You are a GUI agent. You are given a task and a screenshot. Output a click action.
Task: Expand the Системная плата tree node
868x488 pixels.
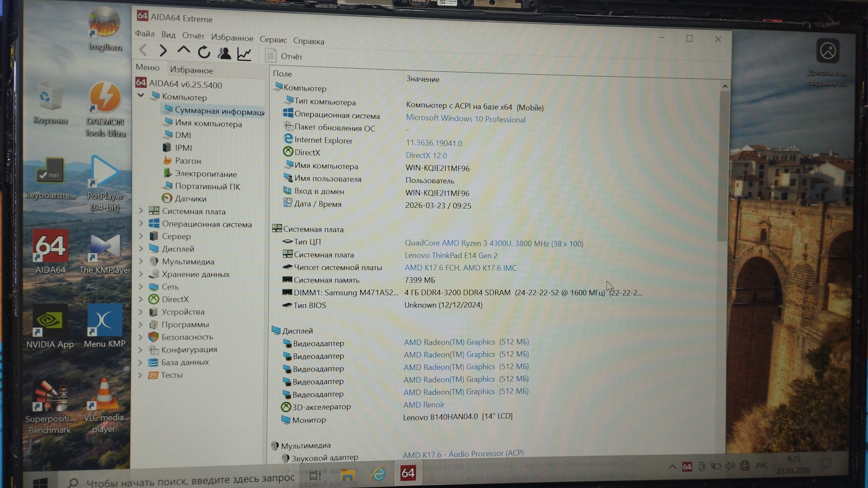(x=141, y=211)
